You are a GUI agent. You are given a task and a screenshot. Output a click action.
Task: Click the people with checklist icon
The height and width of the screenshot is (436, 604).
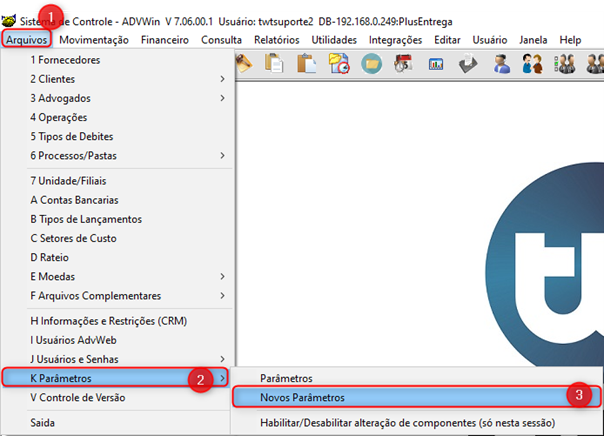coord(565,64)
